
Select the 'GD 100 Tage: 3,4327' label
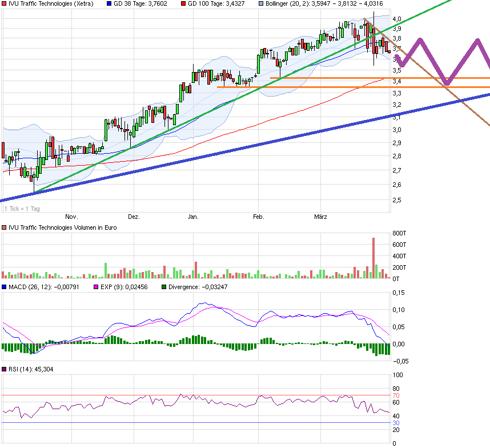pyautogui.click(x=216, y=4)
